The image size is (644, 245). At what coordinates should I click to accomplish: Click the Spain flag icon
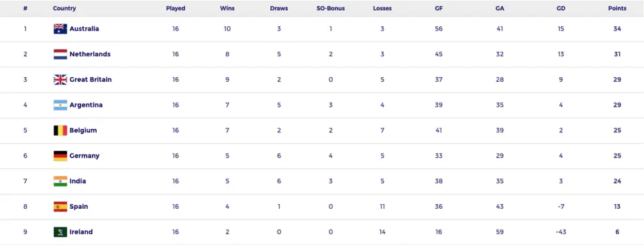click(x=60, y=207)
